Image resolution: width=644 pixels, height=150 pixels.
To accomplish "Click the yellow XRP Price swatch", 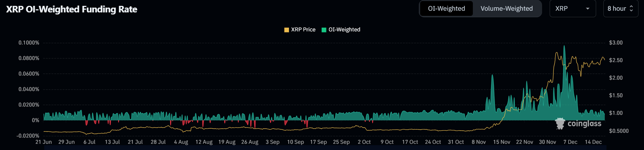I will pos(287,30).
